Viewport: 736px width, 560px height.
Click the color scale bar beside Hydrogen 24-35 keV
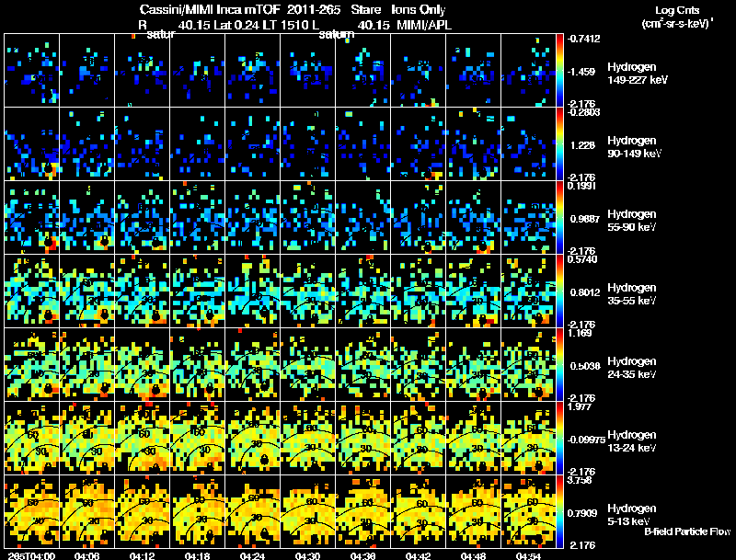[559, 365]
